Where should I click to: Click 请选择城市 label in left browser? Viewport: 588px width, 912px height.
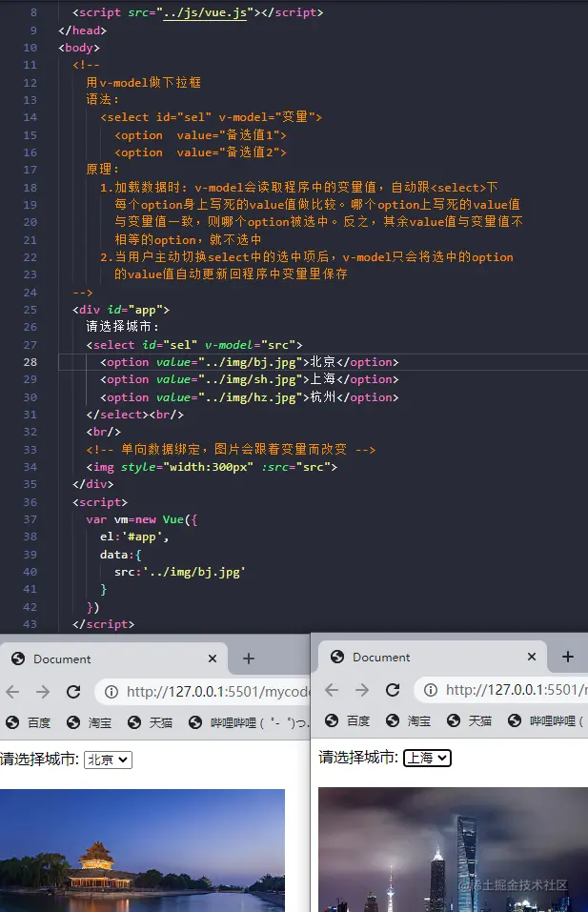[x=39, y=759]
